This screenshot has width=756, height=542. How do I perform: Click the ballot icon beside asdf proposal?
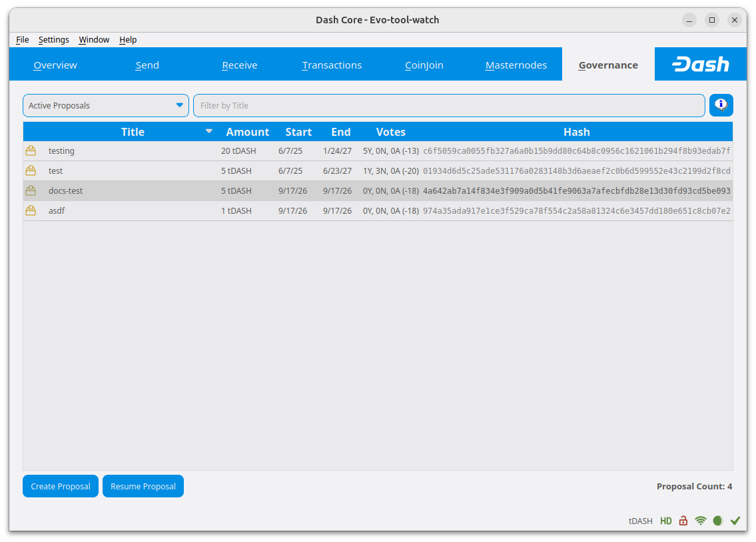click(x=31, y=210)
